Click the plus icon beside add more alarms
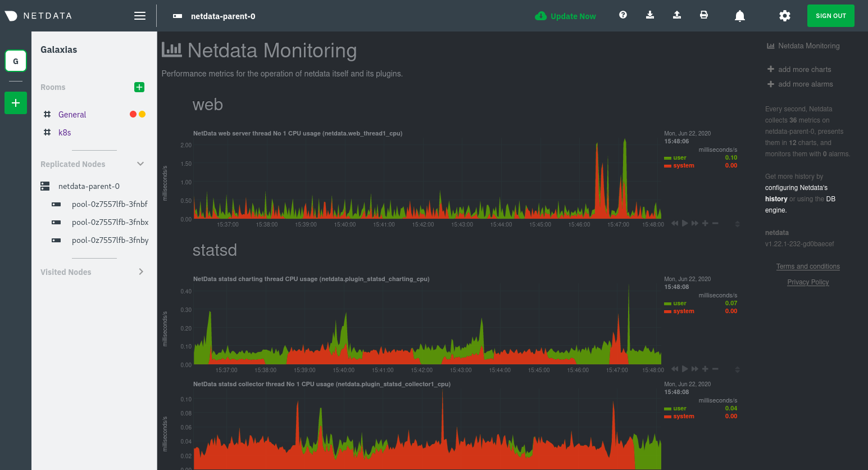The image size is (868, 470). pyautogui.click(x=771, y=84)
